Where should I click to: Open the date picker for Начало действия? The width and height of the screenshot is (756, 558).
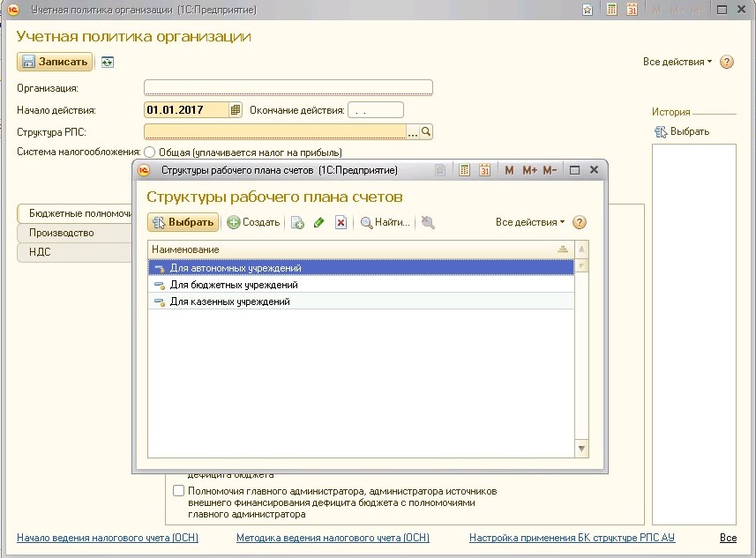236,110
